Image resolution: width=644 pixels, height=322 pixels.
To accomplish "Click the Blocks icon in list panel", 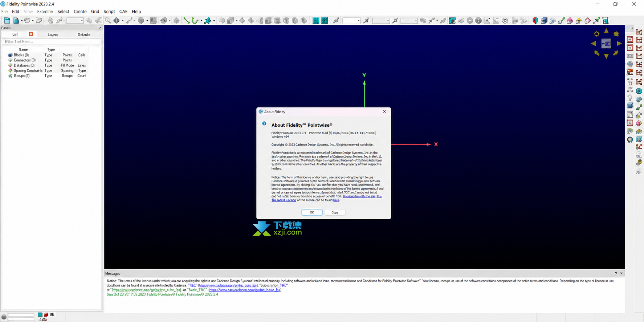I will [10, 55].
